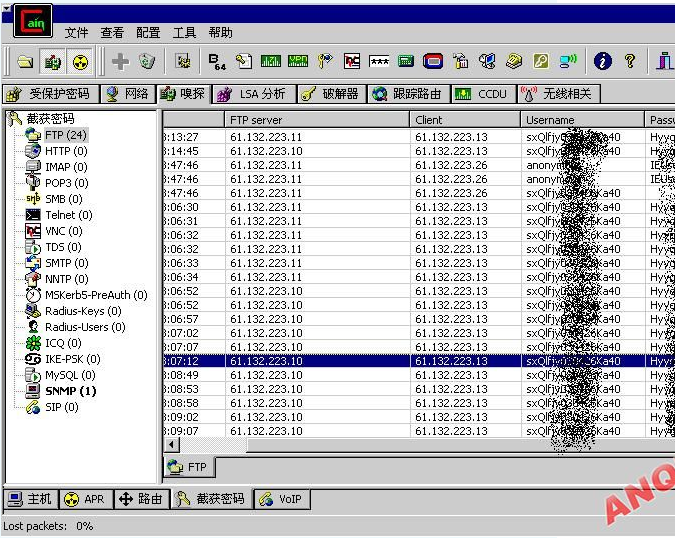Sort by the FTP server column header
This screenshot has height=538, width=675.
(317, 120)
